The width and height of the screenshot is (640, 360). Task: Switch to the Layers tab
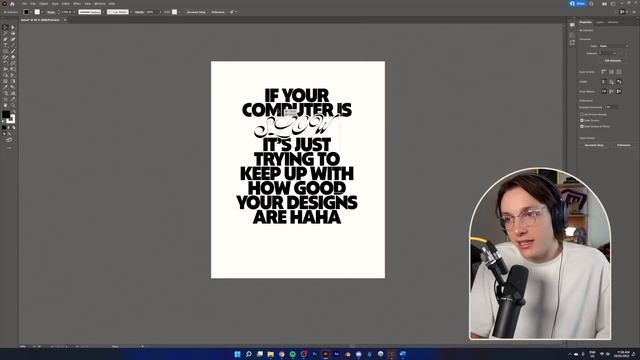[x=600, y=22]
